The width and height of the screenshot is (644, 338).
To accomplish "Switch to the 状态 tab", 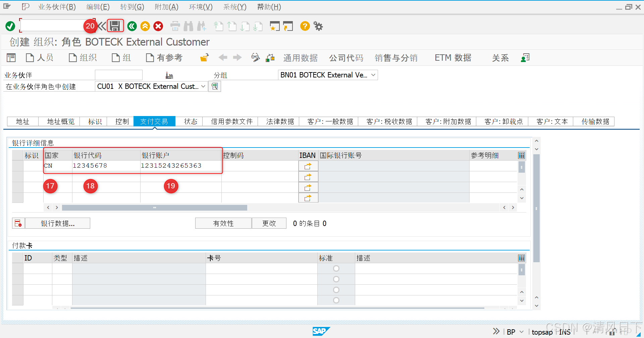I will pyautogui.click(x=191, y=121).
